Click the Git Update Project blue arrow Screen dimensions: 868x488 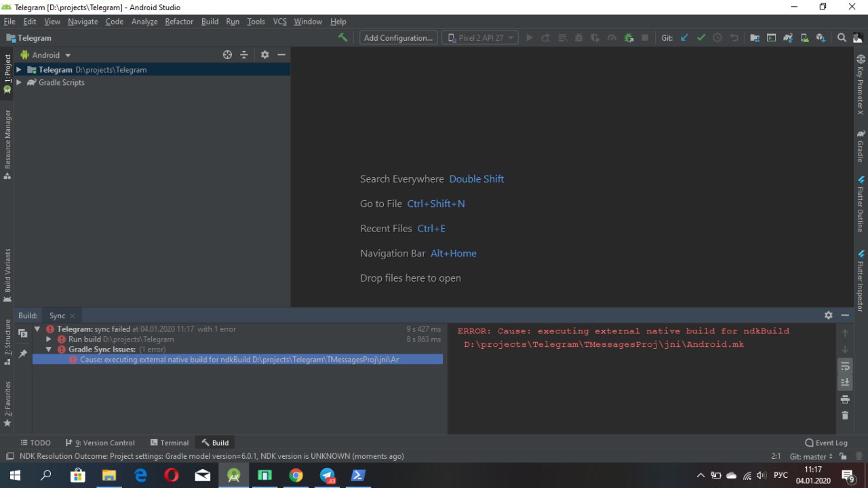point(685,38)
